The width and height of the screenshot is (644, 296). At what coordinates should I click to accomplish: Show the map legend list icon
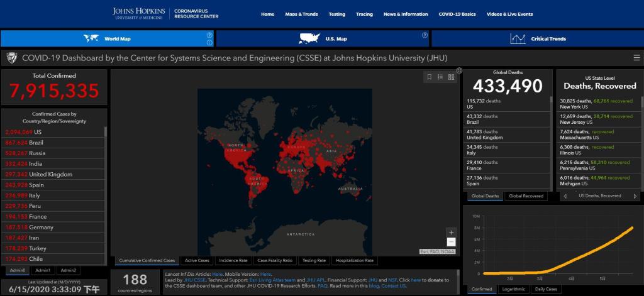coord(440,77)
